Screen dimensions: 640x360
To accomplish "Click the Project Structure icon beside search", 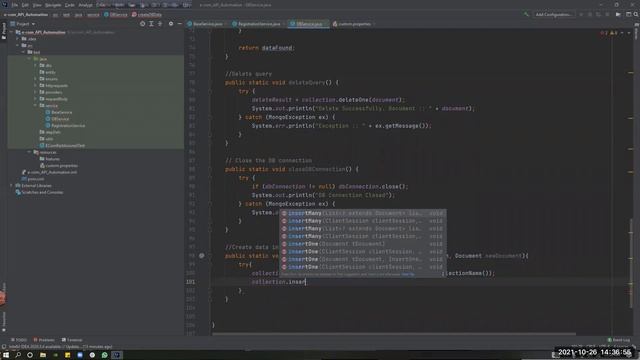I will click(629, 14).
